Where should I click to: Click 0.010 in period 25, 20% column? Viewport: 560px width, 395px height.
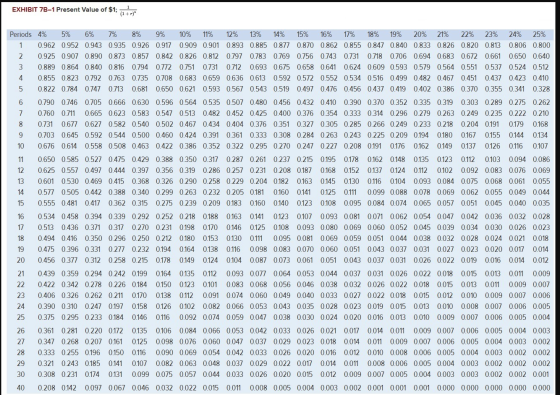(x=422, y=317)
